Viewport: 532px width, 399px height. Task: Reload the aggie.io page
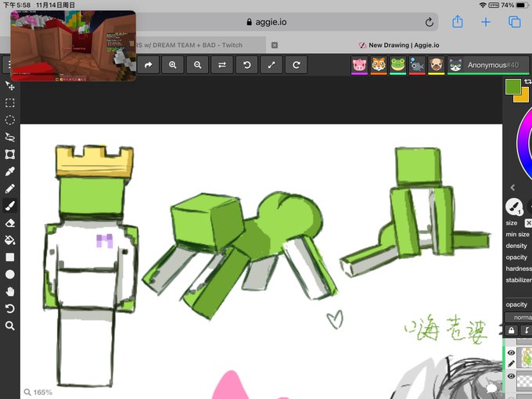[430, 22]
